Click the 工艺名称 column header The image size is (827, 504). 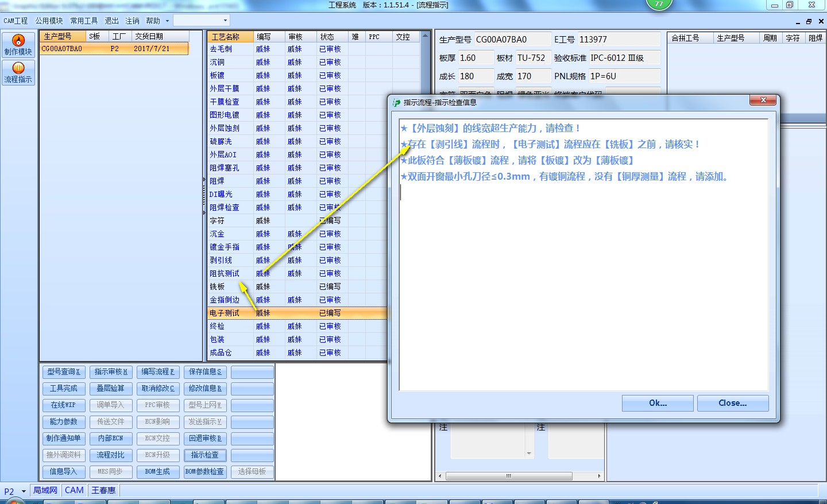tap(230, 37)
